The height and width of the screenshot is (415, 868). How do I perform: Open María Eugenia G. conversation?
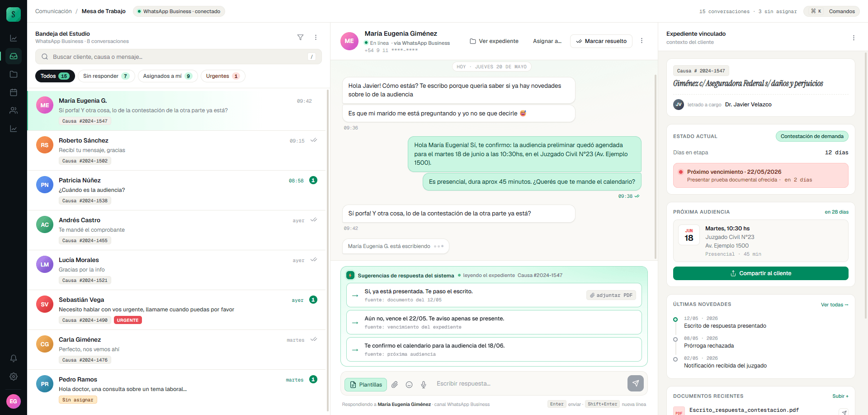click(176, 111)
